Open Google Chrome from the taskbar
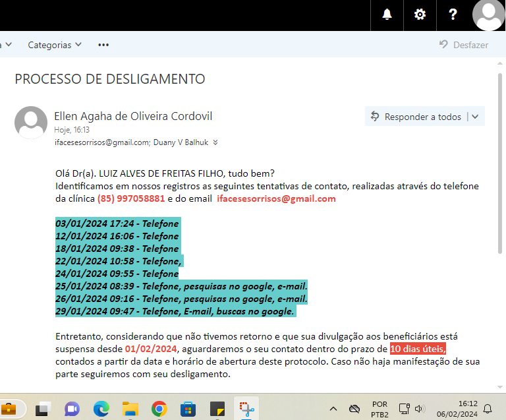Viewport: 506px width, 420px height. 159,409
